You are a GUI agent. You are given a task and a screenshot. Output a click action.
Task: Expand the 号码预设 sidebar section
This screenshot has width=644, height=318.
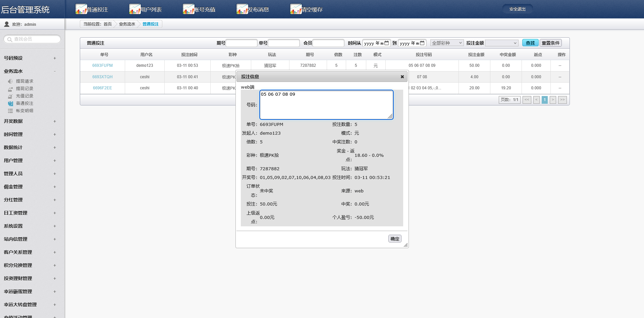[x=55, y=58]
